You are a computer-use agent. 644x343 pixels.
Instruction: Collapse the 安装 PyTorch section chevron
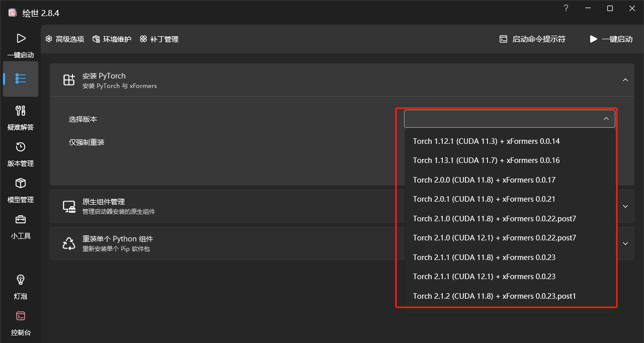(x=625, y=80)
